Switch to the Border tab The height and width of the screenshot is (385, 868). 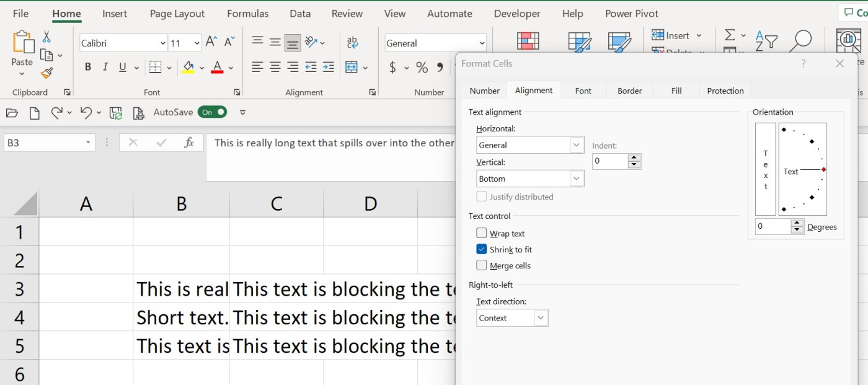click(629, 91)
